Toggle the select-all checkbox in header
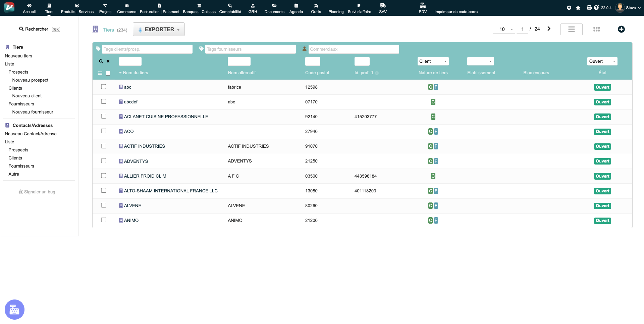 tap(108, 73)
